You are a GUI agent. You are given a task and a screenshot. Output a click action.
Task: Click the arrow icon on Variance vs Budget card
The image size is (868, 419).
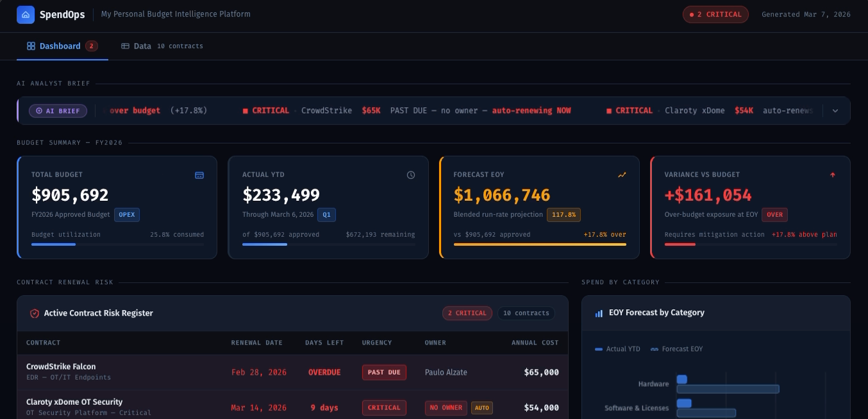pyautogui.click(x=833, y=175)
